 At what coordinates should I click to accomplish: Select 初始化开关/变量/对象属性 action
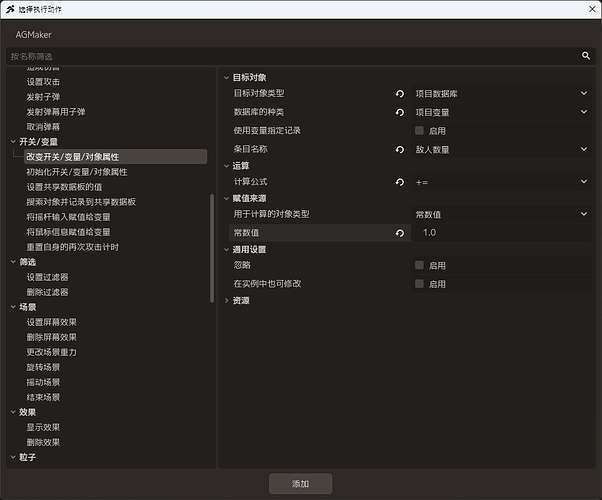tap(77, 172)
